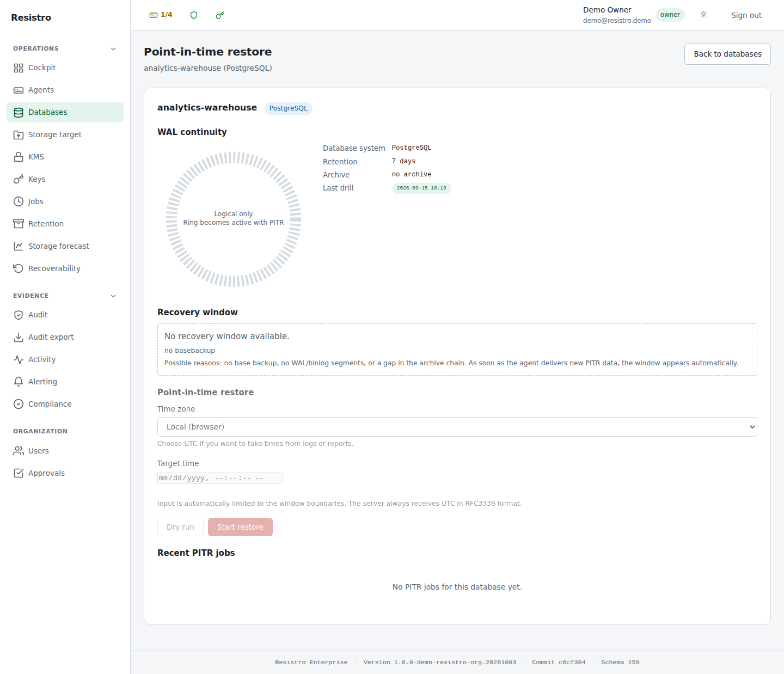The width and height of the screenshot is (784, 674).
Task: Click the Audit export download icon
Action: point(19,338)
